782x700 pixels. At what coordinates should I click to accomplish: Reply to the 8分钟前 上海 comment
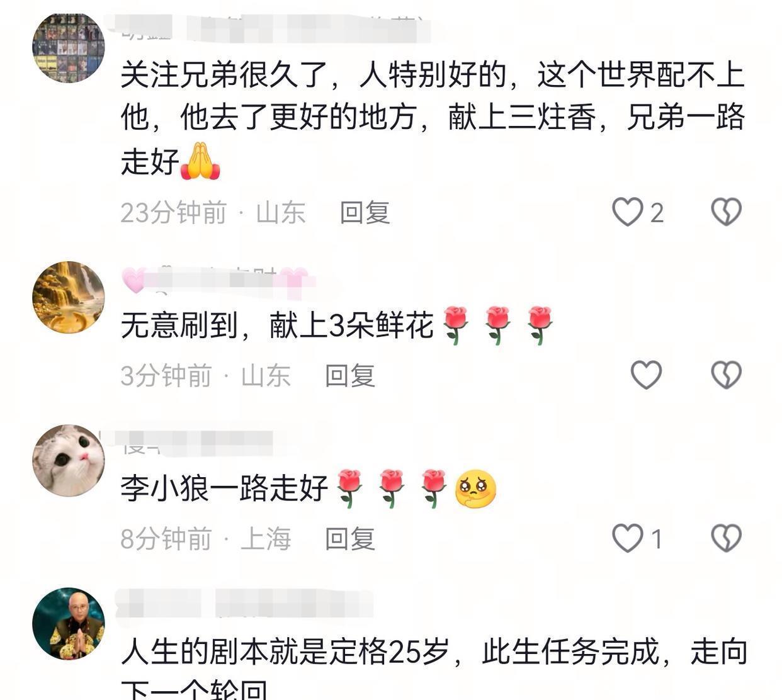(350, 539)
